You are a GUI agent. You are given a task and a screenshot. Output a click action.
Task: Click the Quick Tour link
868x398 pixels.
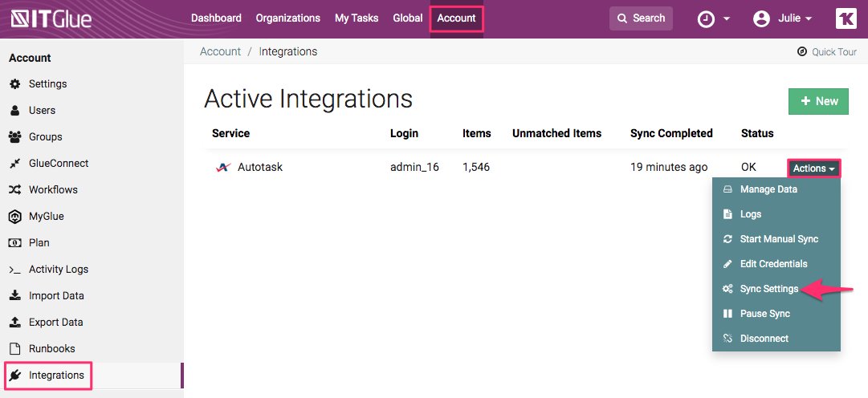click(x=826, y=52)
